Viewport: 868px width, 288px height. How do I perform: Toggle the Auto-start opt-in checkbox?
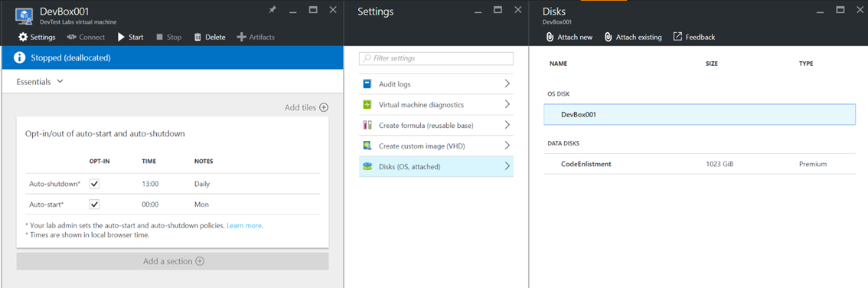(x=95, y=205)
